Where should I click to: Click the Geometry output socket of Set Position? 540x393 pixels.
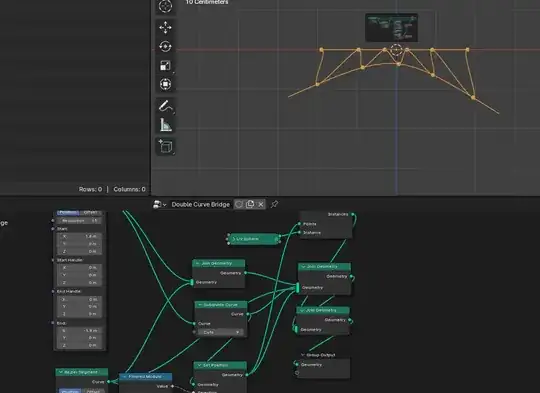(x=247, y=375)
